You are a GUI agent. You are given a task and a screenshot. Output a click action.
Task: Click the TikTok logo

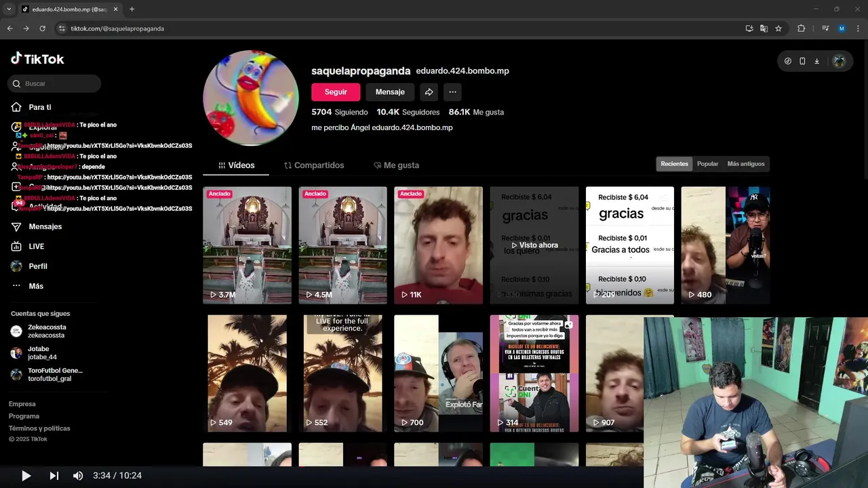click(37, 59)
